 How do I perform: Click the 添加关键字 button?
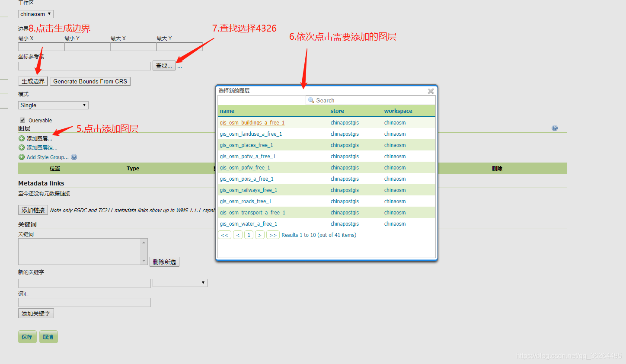click(x=36, y=313)
